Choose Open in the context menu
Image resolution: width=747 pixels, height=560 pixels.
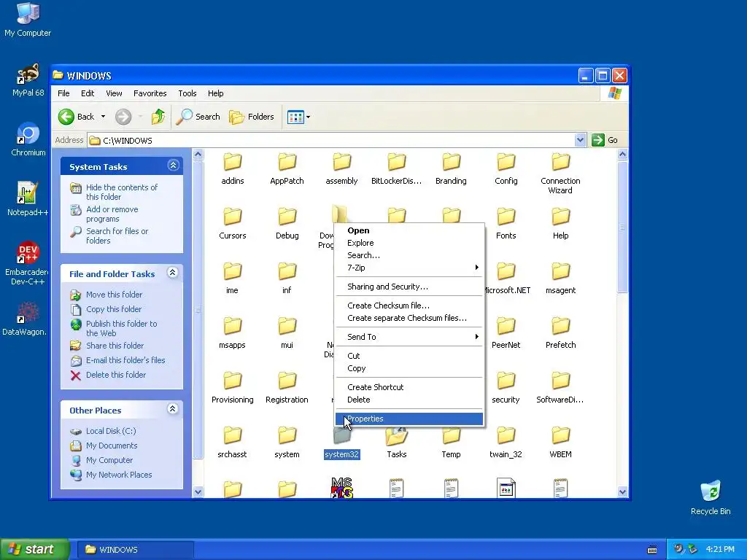pos(409,230)
